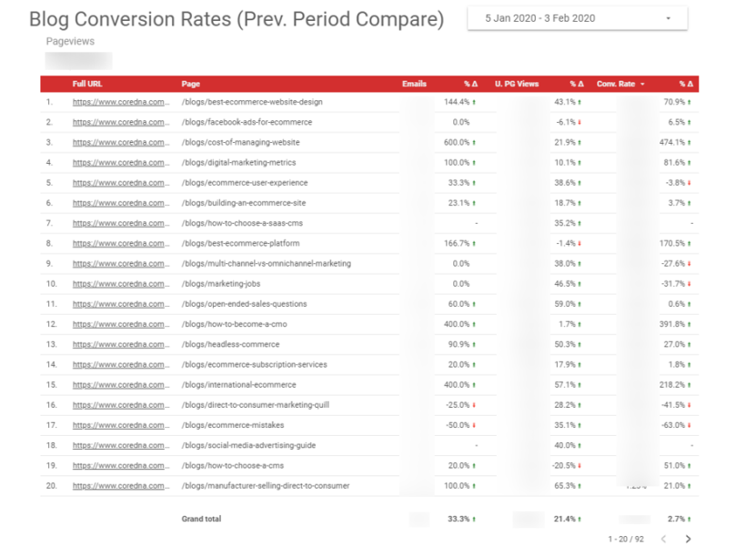Select page path /blogs/ecommerce-subscription-services
Viewport: 756px width, 557px height.
(x=254, y=365)
